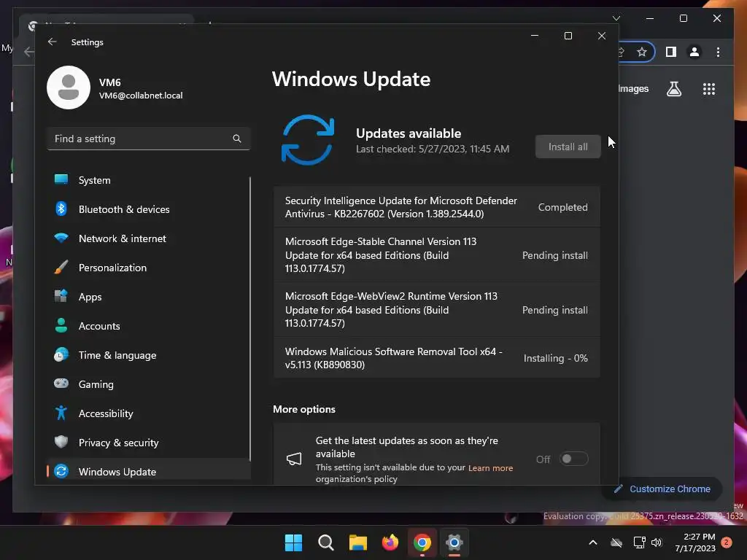
Task: Open Accounts settings category
Action: click(149, 326)
